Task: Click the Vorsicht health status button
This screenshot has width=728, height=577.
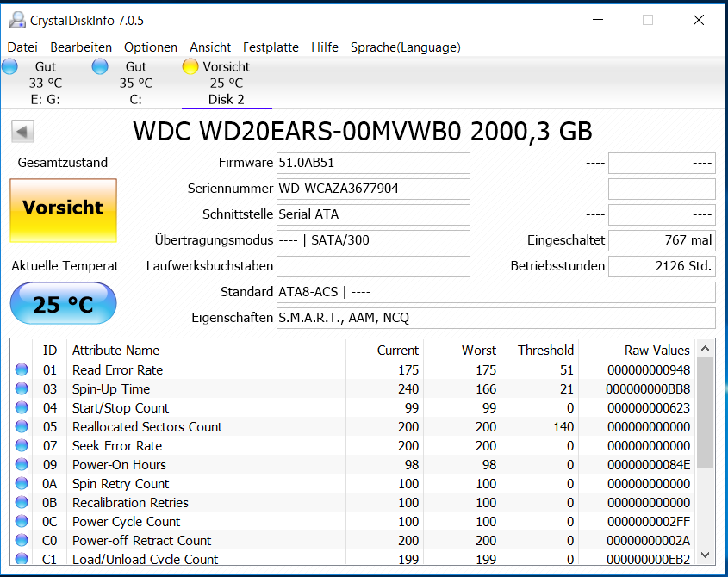Action: pos(63,210)
